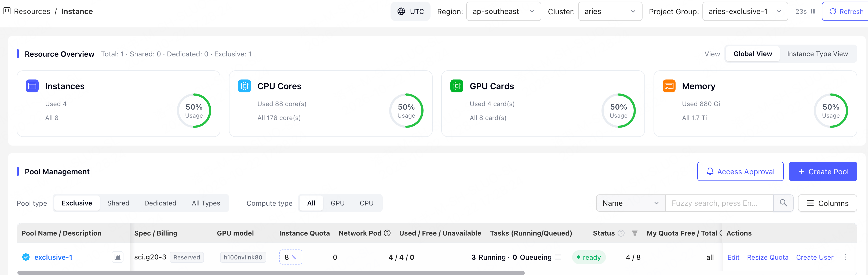868x275 pixels.
Task: Open the exclusive-1 pool link
Action: pos(53,257)
